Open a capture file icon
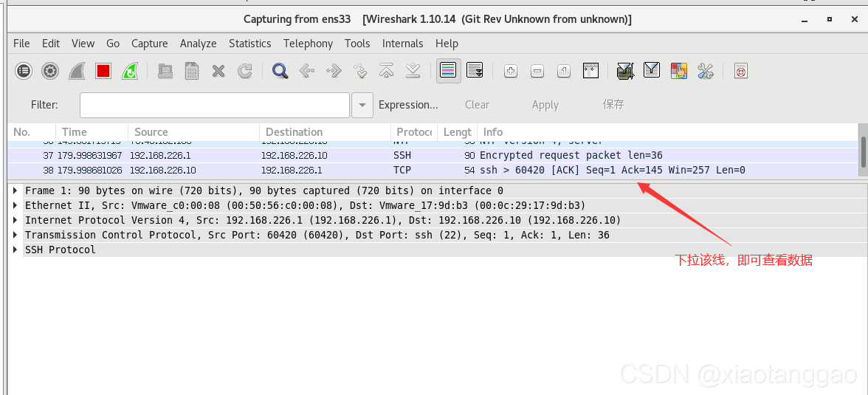The image size is (868, 395). 165,71
